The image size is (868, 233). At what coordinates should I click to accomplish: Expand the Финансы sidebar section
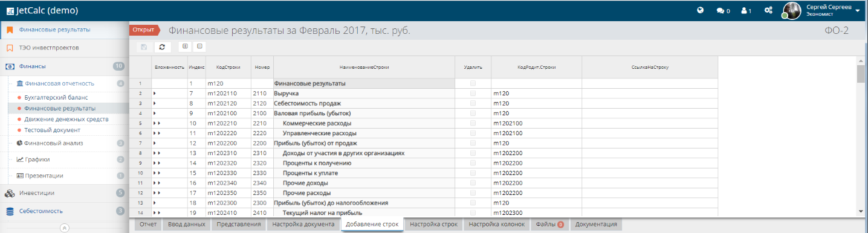pyautogui.click(x=65, y=66)
